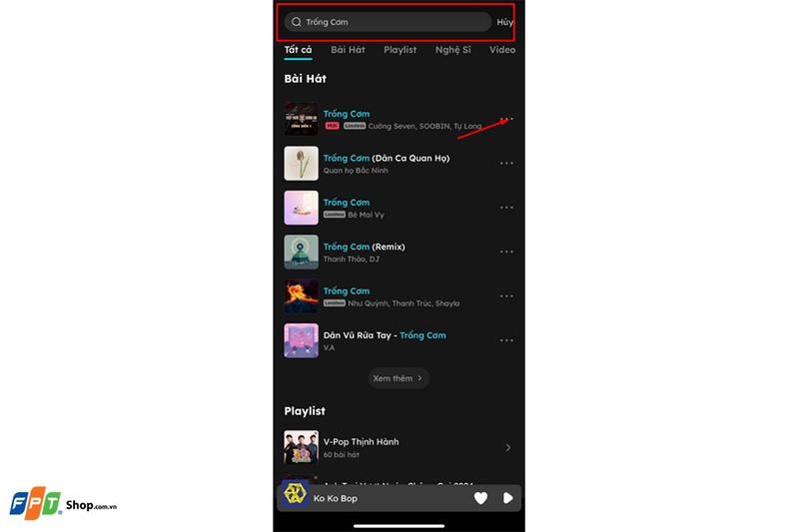Click the Trống Cơm search field
The width and height of the screenshot is (799, 532).
(388, 22)
